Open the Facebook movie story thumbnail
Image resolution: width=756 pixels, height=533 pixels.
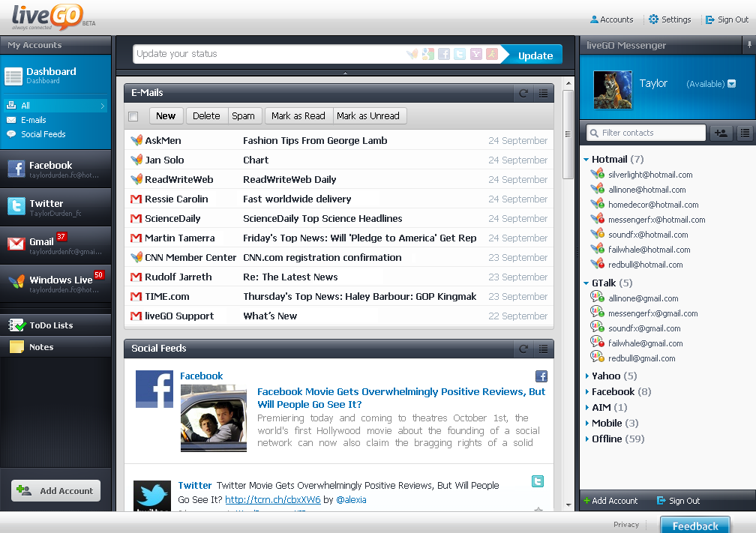coord(214,418)
